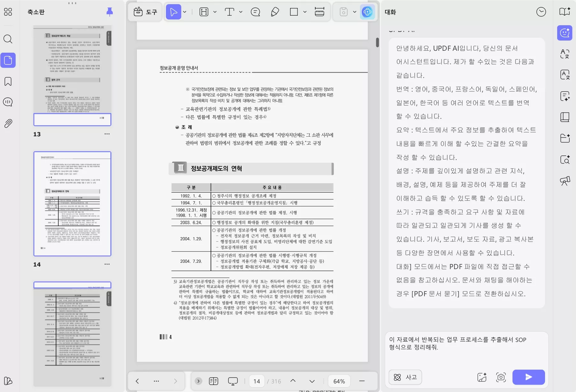Image resolution: width=576 pixels, height=392 pixels.
Task: Select the measure ruler tool
Action: [319, 12]
